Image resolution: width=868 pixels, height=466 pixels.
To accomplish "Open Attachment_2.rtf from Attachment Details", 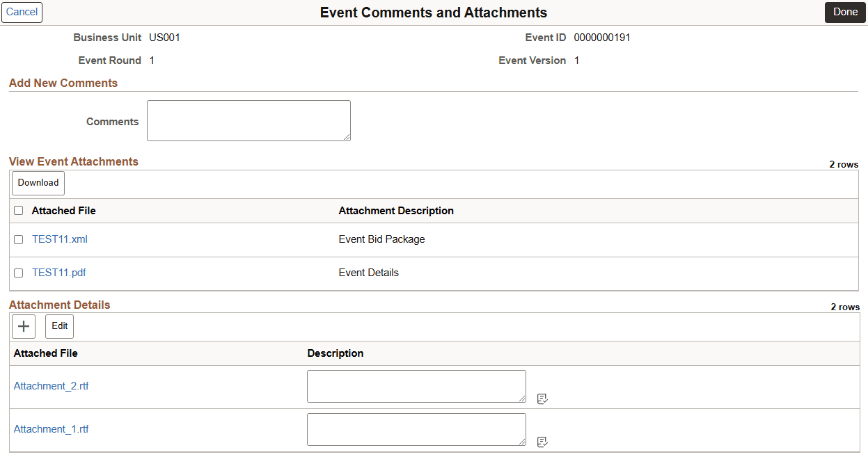I will [x=51, y=386].
